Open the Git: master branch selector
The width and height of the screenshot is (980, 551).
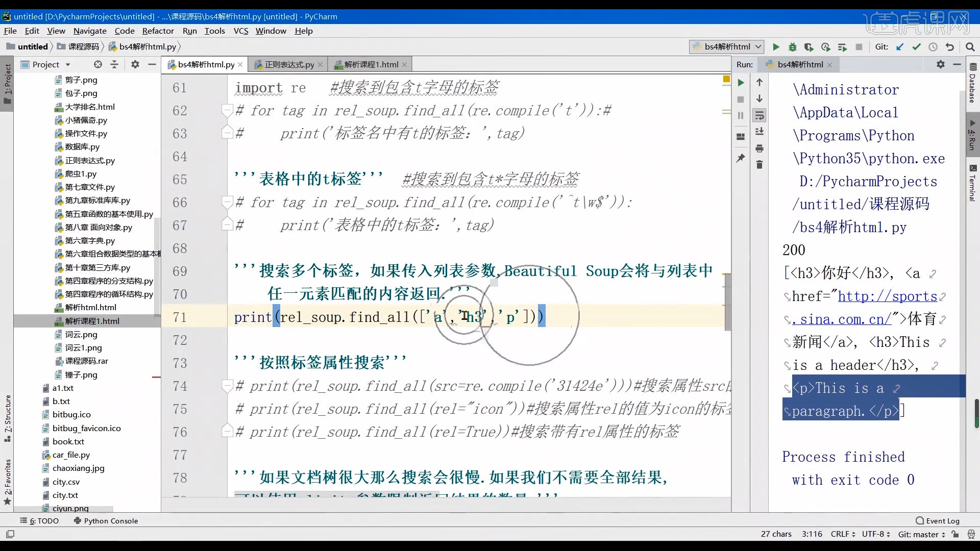921,534
